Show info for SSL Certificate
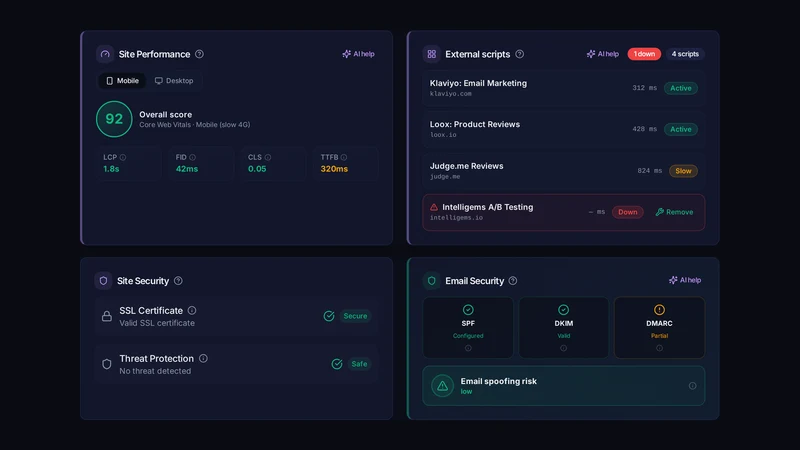This screenshot has height=450, width=800. (192, 310)
